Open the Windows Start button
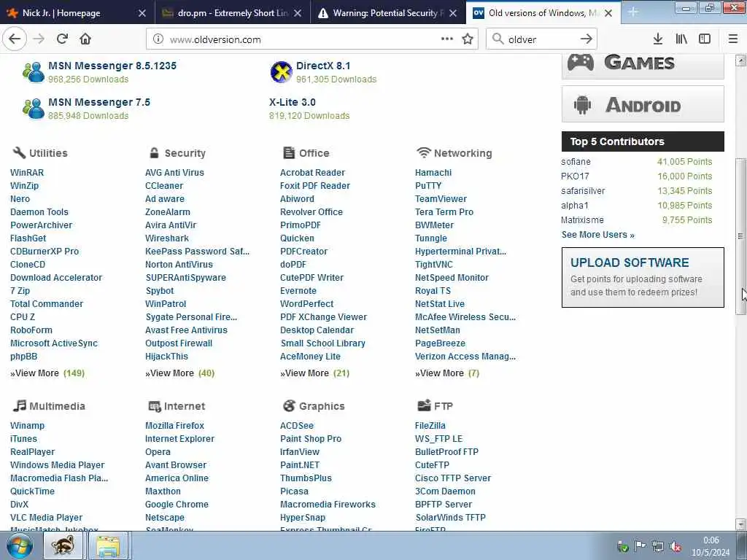The width and height of the screenshot is (747, 560). point(20,545)
